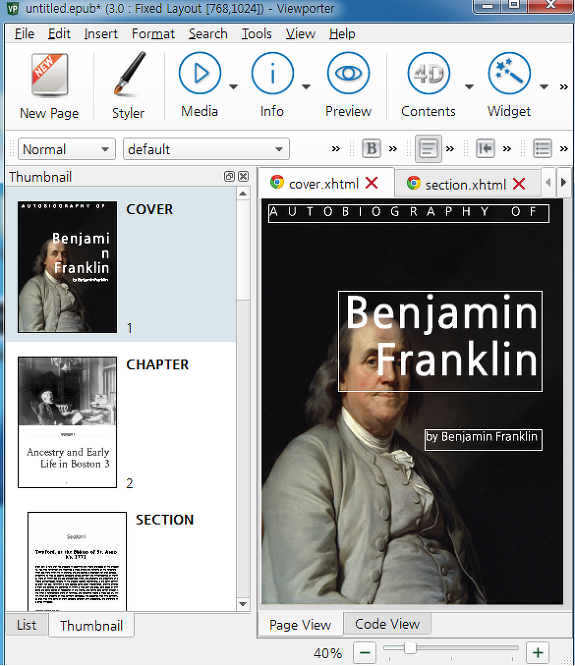575x666 pixels.
Task: Open the Normal paragraph style dropdown
Action: pos(67,149)
